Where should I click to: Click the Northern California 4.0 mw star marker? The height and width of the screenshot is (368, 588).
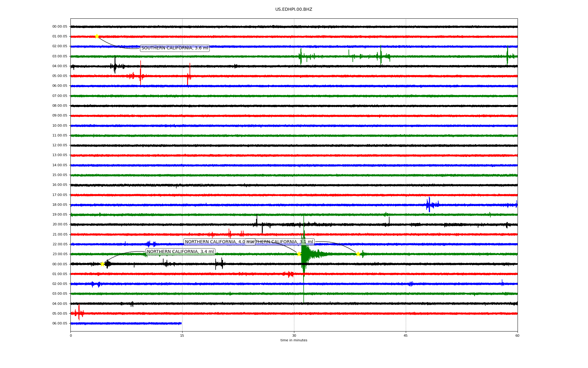coord(299,254)
